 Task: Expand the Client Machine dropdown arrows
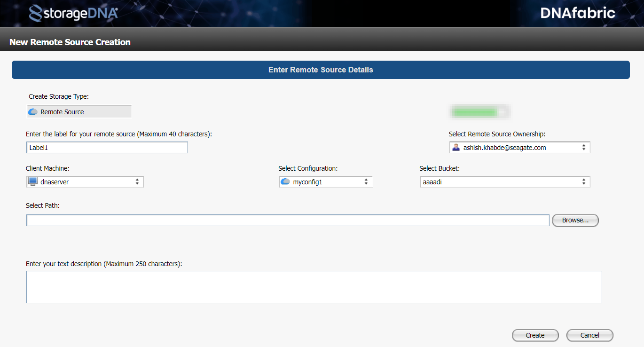[137, 181]
